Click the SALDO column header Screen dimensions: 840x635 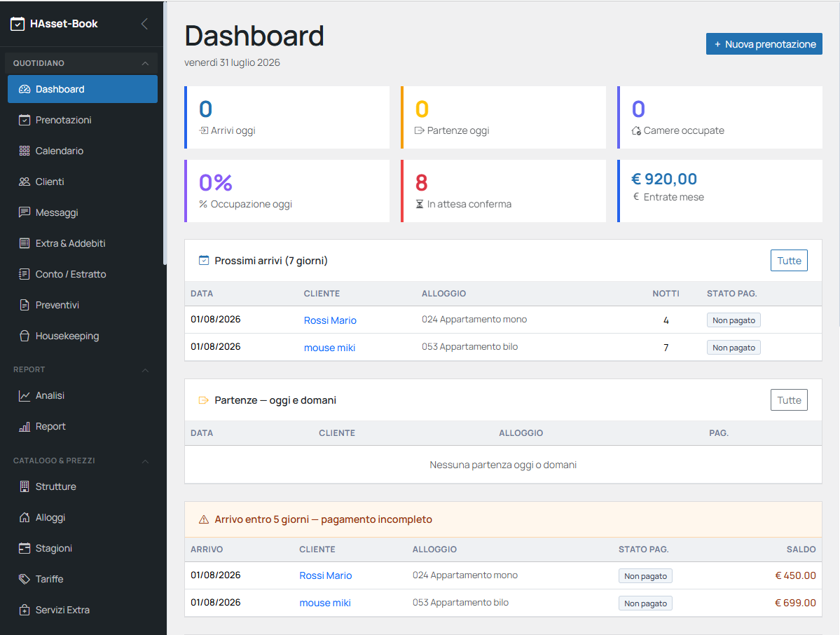point(801,549)
